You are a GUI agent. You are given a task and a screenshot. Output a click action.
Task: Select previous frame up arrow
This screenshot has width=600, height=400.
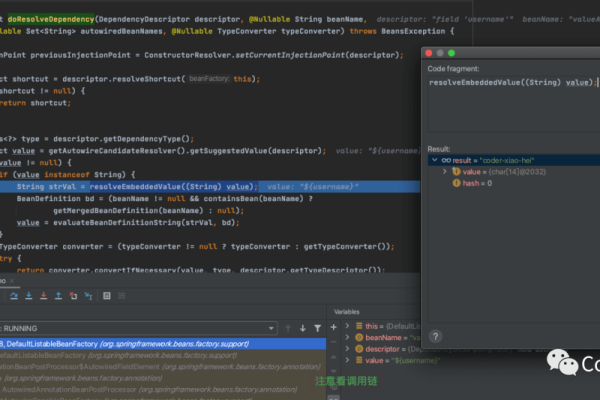coord(288,328)
